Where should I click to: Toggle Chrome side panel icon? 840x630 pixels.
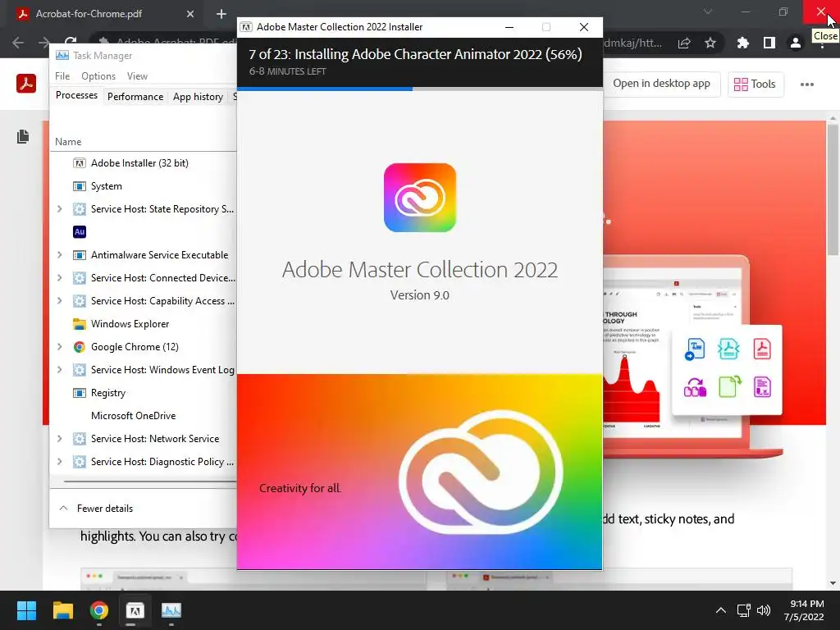coord(769,43)
